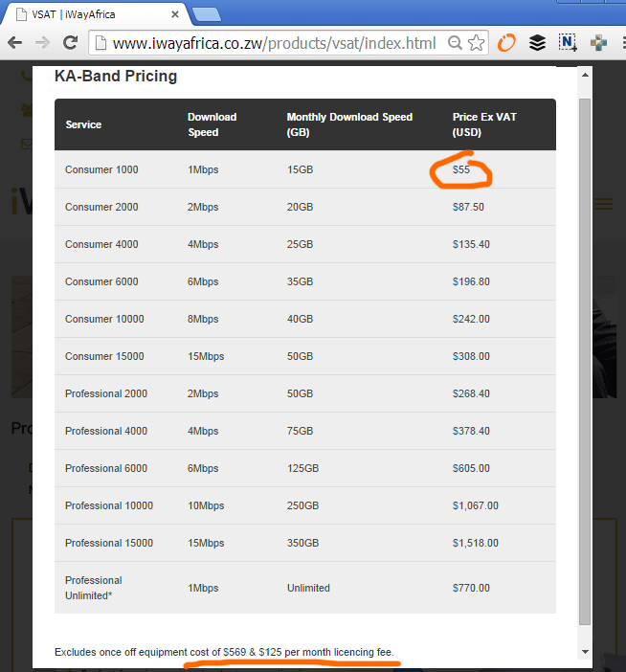The image size is (626, 672).
Task: Click the '$308.00' price cell
Action: click(x=471, y=356)
